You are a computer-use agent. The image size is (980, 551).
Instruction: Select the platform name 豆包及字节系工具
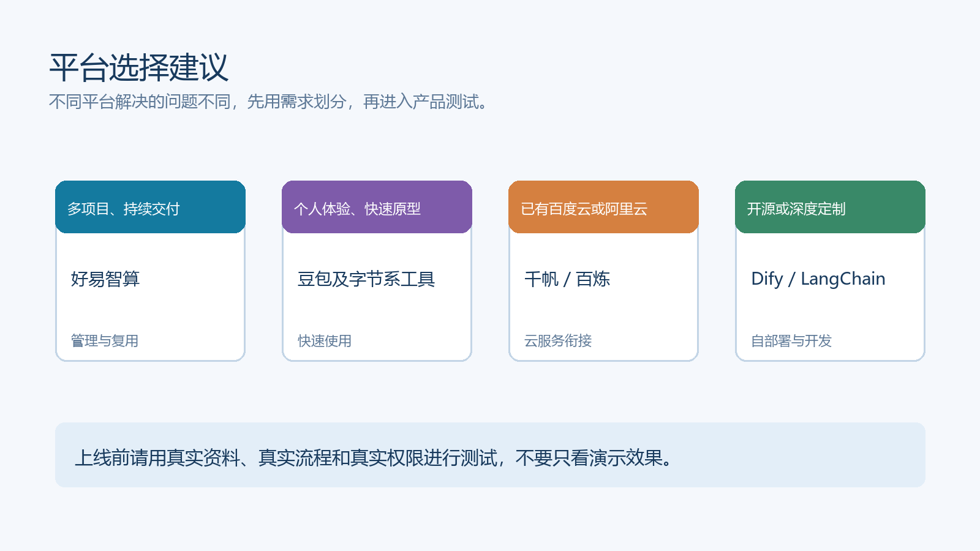pyautogui.click(x=366, y=279)
